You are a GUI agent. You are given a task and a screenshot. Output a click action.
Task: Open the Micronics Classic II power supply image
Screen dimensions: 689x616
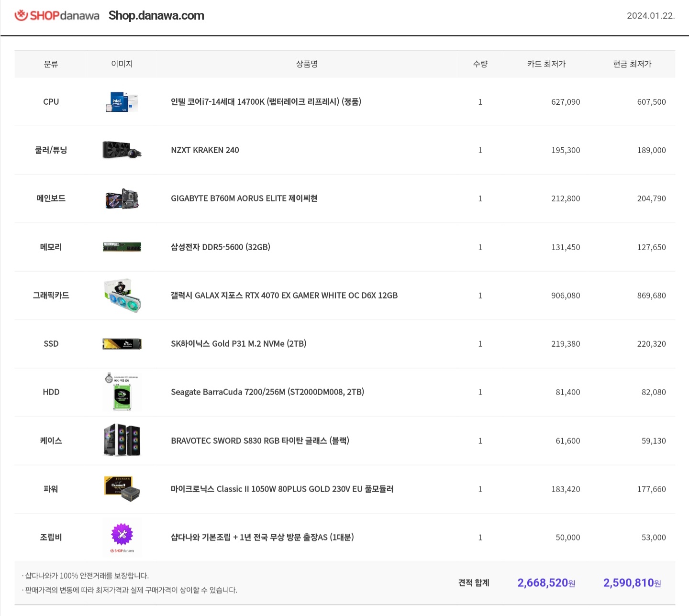pyautogui.click(x=122, y=489)
